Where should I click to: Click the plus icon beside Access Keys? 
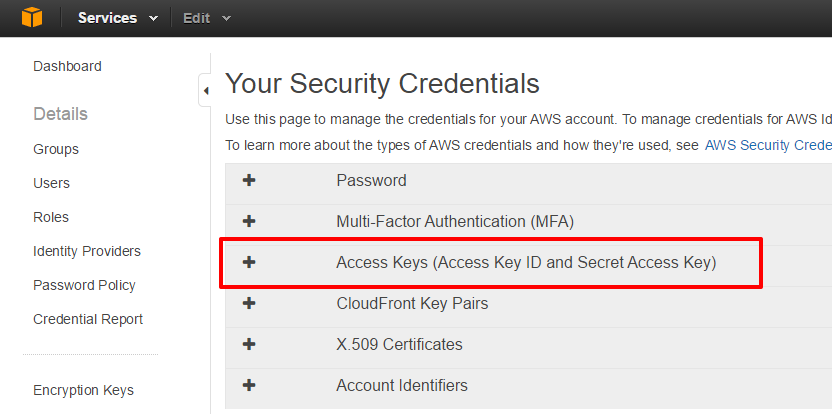(x=249, y=262)
